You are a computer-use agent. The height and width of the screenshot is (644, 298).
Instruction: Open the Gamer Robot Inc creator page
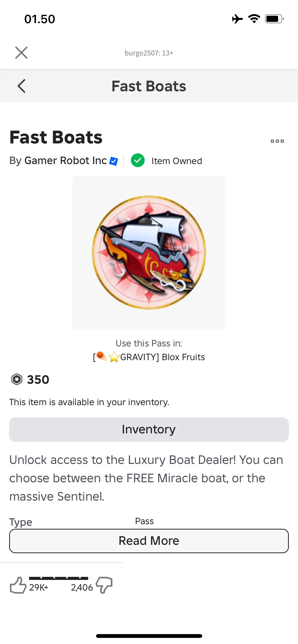click(65, 161)
